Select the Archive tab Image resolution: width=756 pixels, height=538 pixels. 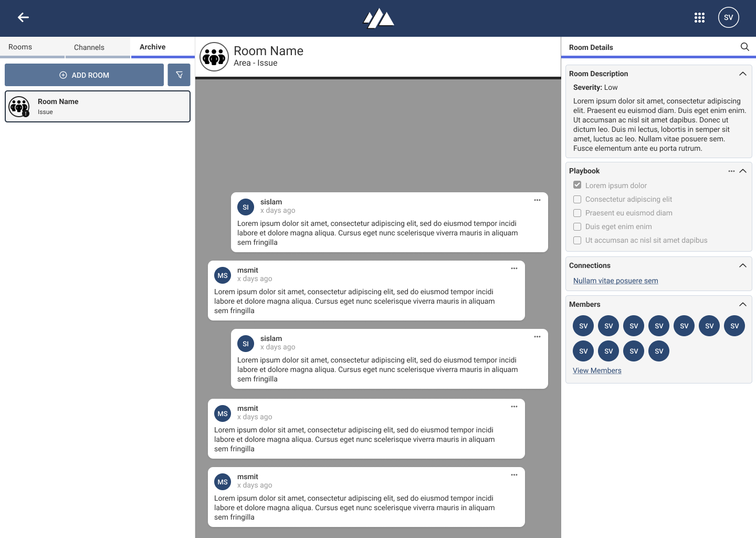click(163, 47)
